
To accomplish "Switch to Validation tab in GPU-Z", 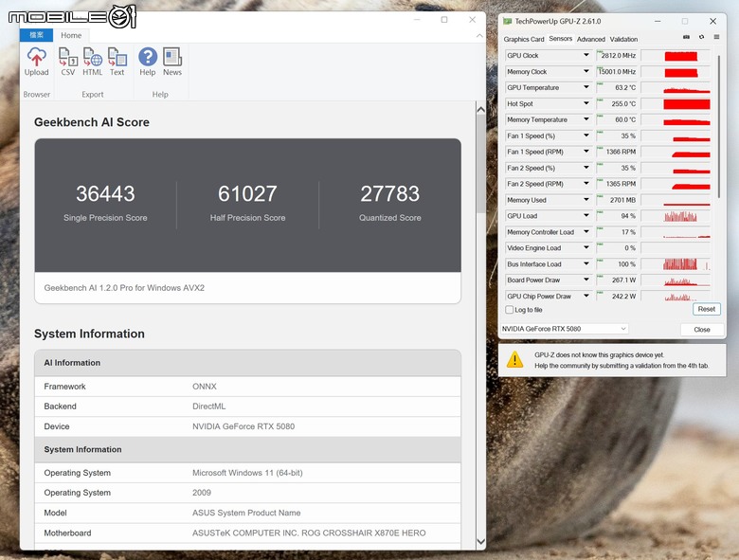I will click(x=623, y=39).
